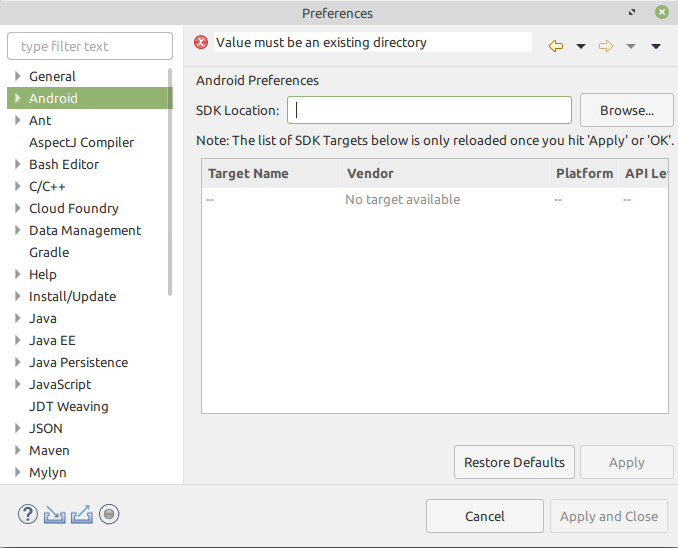
Task: Click the preferences tree scrollbar
Action: click(170, 182)
